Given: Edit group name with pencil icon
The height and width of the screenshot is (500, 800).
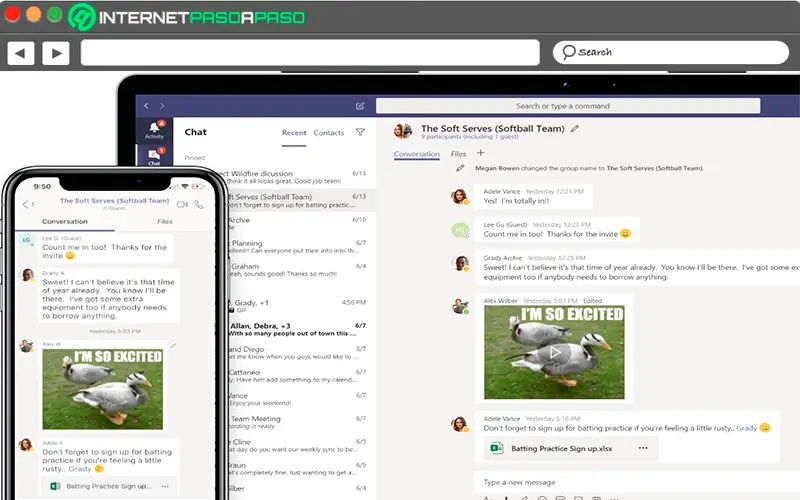Looking at the screenshot, I should [575, 129].
